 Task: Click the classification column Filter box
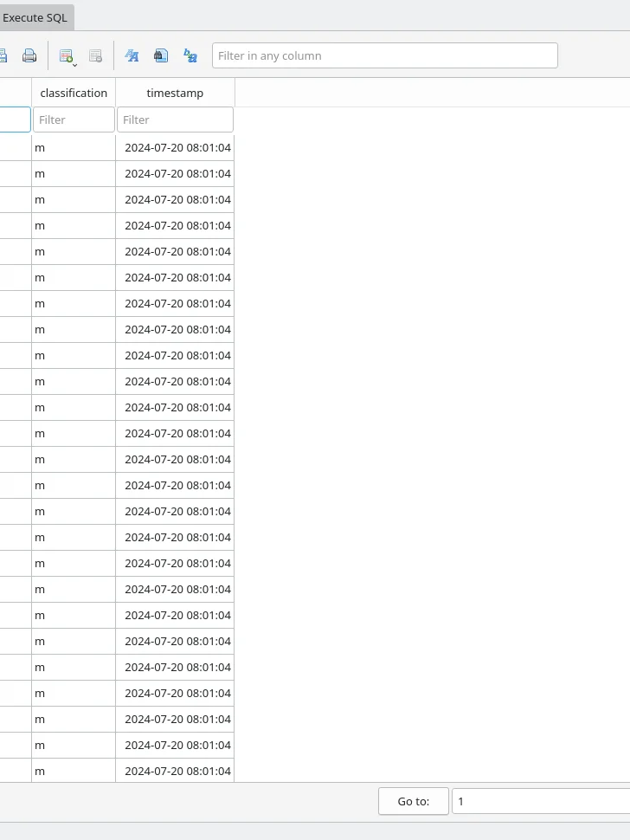[x=74, y=120]
